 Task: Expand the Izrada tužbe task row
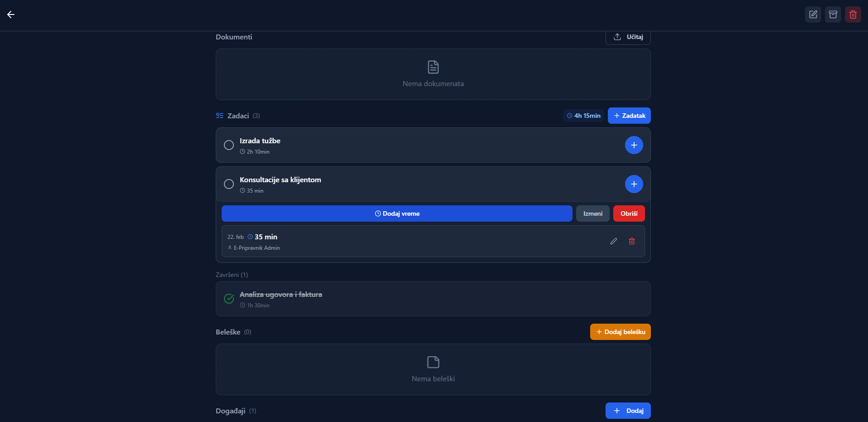tap(408, 145)
